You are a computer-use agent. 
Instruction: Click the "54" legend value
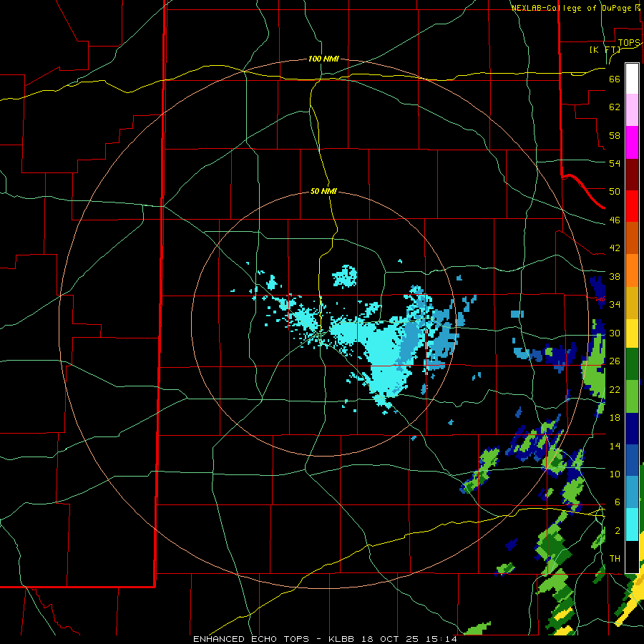coord(615,163)
